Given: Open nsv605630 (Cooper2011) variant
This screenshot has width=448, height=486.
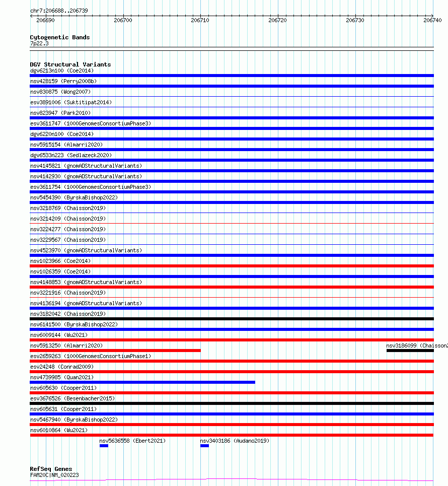Looking at the screenshot, I should click(x=63, y=388).
